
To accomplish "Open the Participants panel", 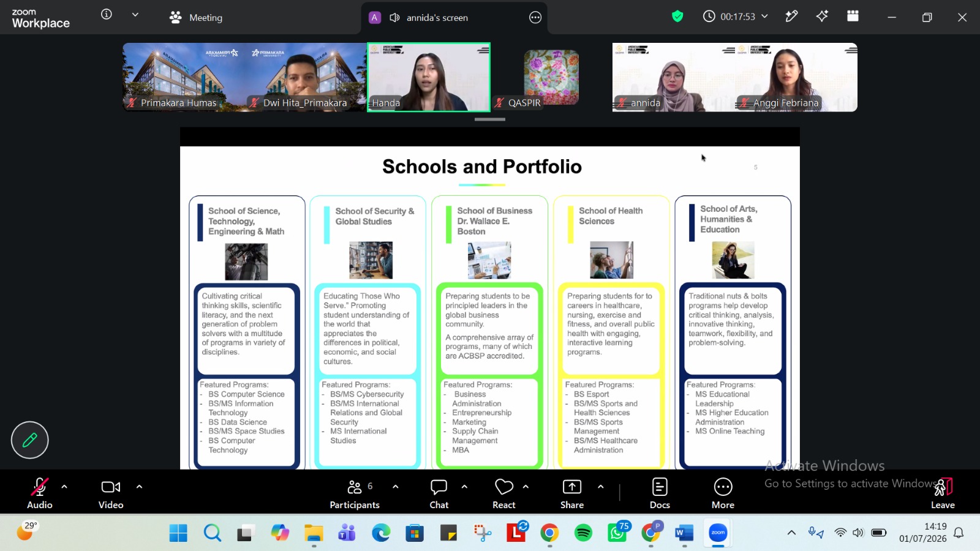I will [x=355, y=493].
